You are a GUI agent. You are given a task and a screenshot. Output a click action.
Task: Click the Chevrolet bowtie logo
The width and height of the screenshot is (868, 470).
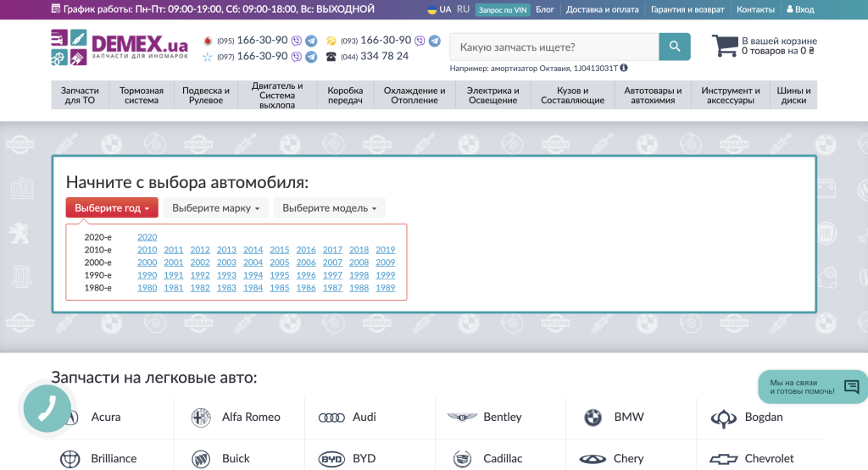point(724,459)
